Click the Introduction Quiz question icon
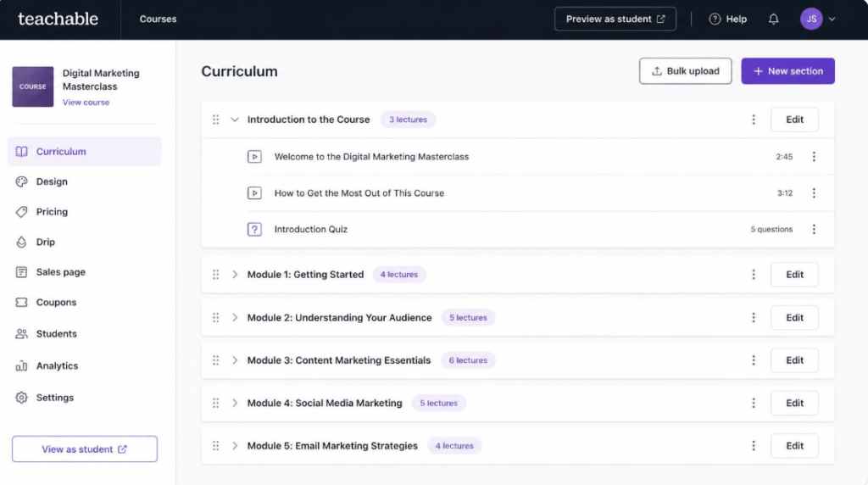The image size is (868, 485). pyautogui.click(x=254, y=229)
